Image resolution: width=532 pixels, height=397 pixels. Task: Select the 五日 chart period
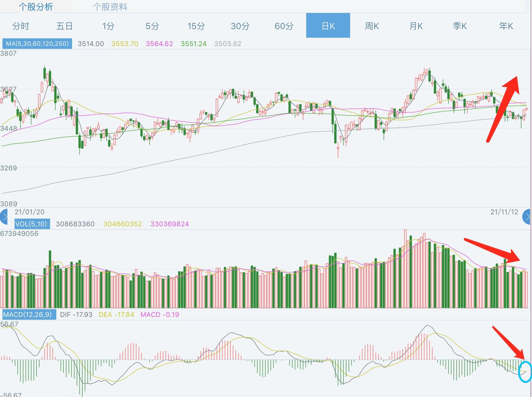pos(64,26)
